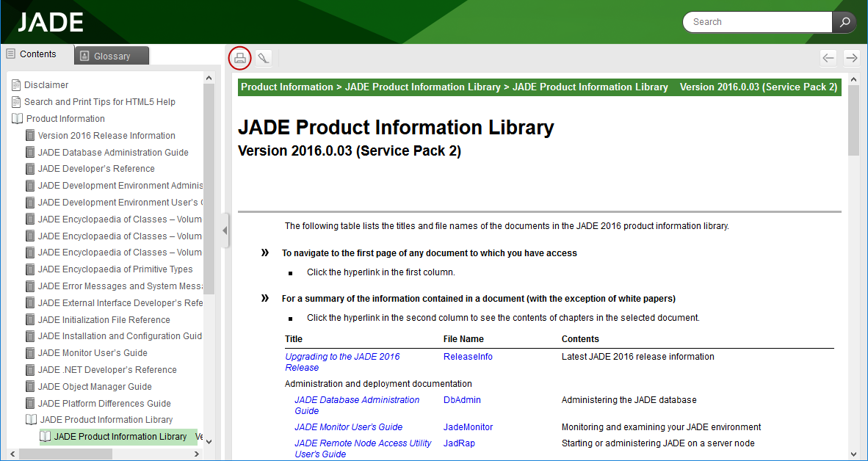Open JADE Remote Node Access Utility User's Guide link
Screen dimensions: 868x461
[x=363, y=449]
